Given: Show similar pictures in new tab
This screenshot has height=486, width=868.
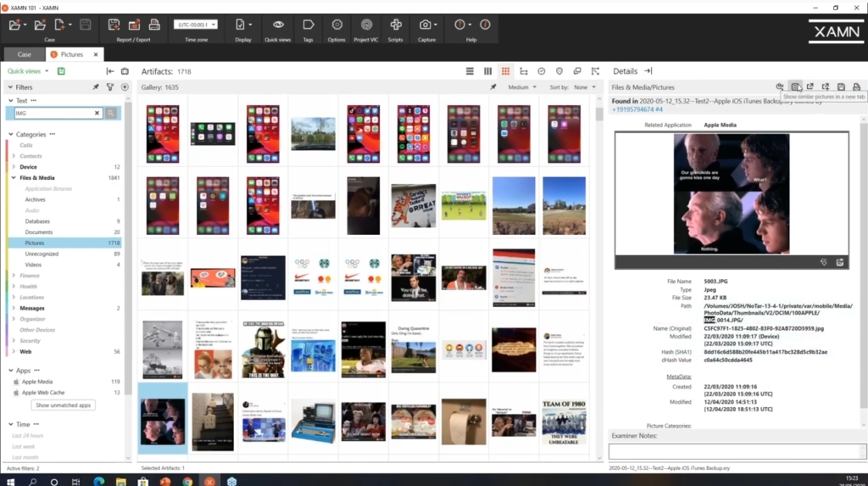Looking at the screenshot, I should [x=795, y=87].
